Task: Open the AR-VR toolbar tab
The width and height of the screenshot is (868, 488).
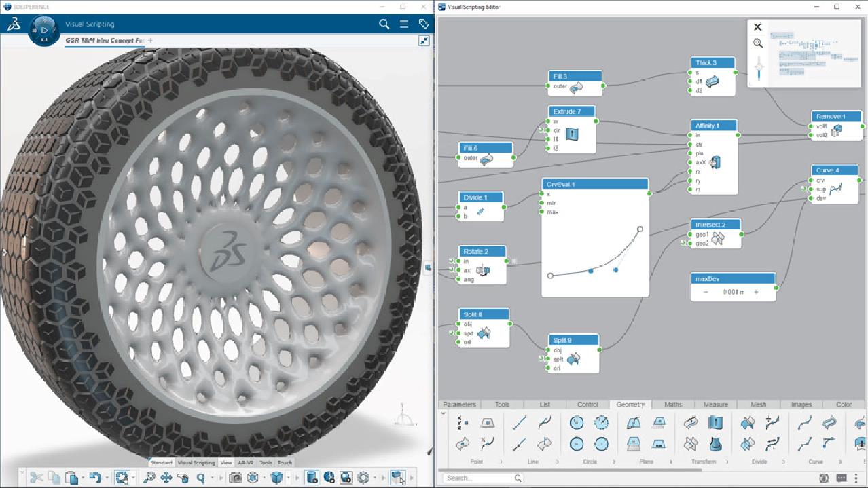Action: (x=245, y=462)
